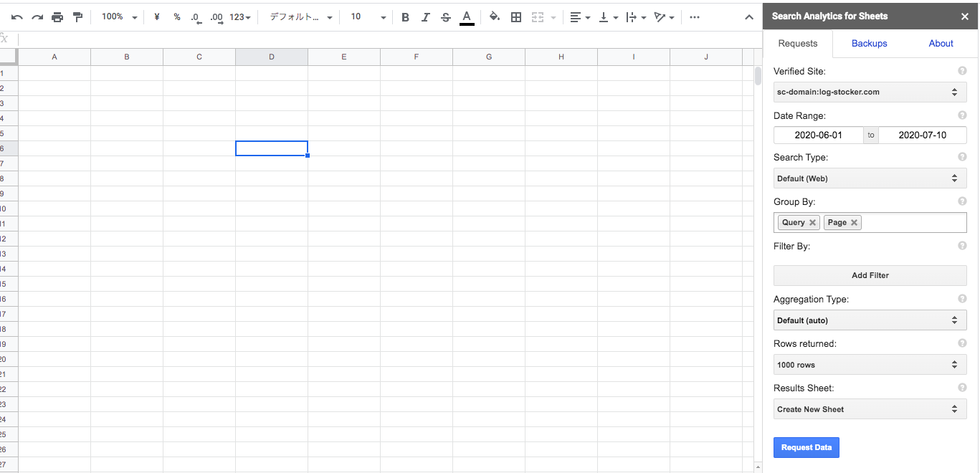Open the Search Type dropdown
The height and width of the screenshot is (473, 980).
[x=870, y=178]
